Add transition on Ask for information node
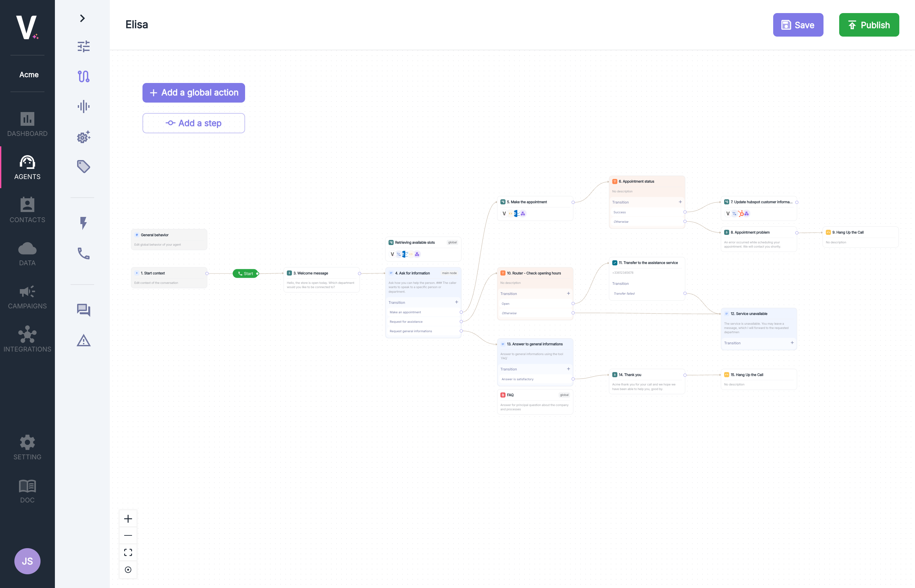The image size is (915, 588). [x=456, y=302]
